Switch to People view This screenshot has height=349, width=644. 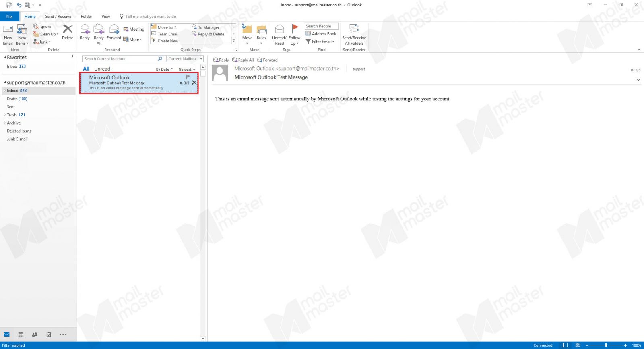coord(35,334)
